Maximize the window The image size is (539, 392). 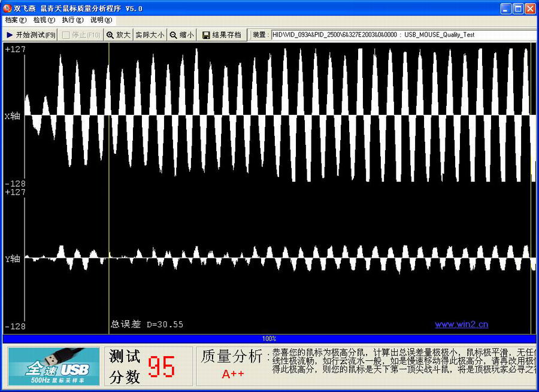pos(518,8)
